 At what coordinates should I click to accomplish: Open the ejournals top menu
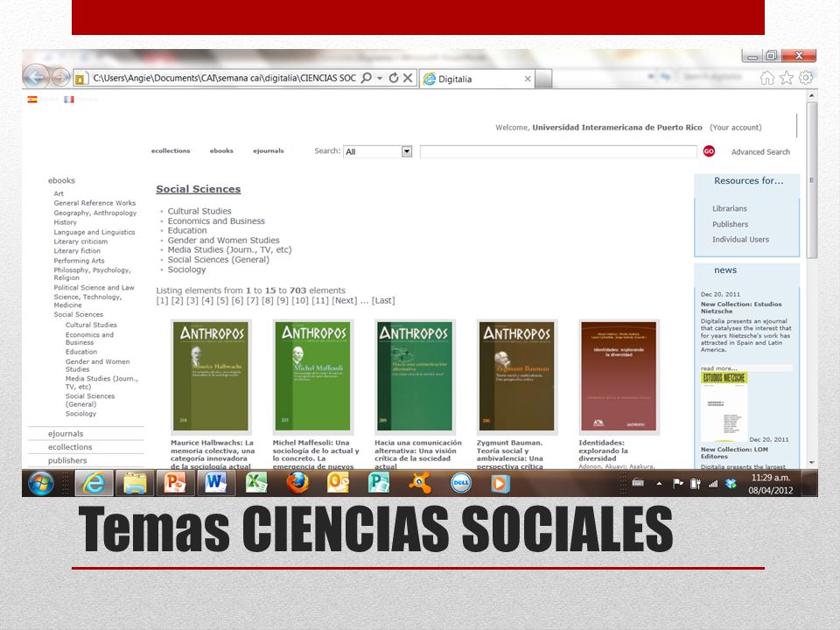[269, 150]
